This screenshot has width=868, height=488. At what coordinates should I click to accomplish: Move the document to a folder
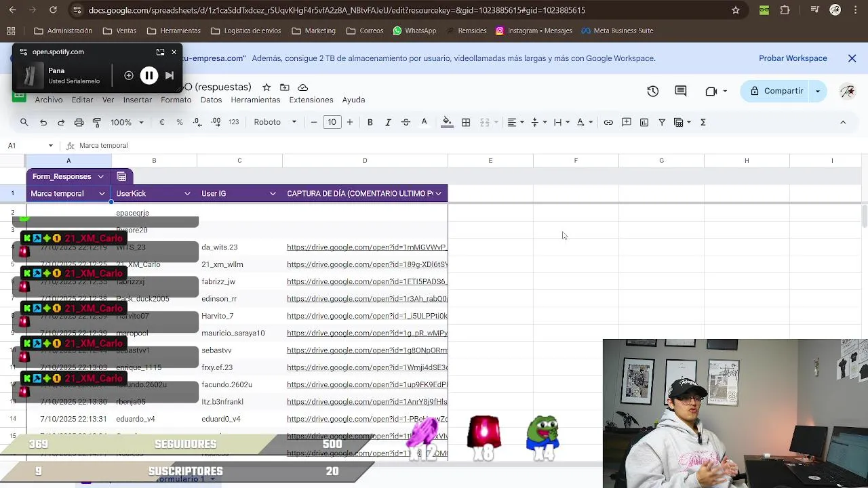coord(285,87)
